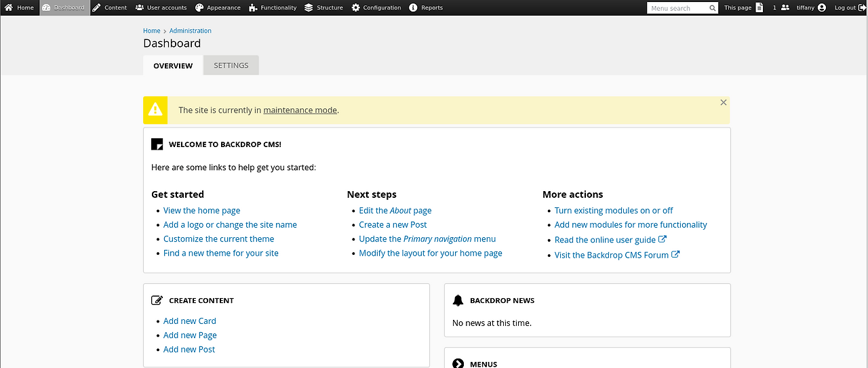
Task: Switch to the Settings tab
Action: click(231, 65)
